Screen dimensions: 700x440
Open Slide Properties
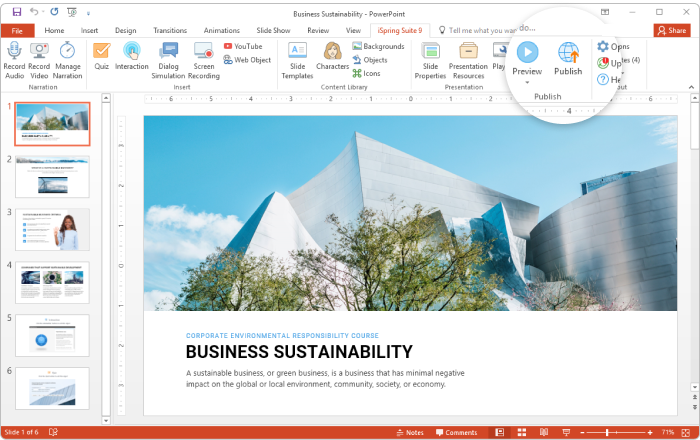pyautogui.click(x=430, y=61)
